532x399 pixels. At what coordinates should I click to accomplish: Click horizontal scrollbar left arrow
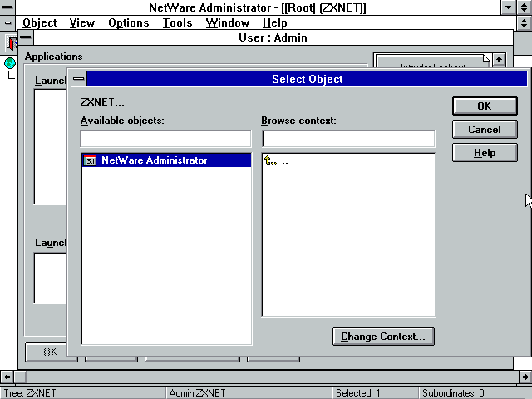coord(7,377)
